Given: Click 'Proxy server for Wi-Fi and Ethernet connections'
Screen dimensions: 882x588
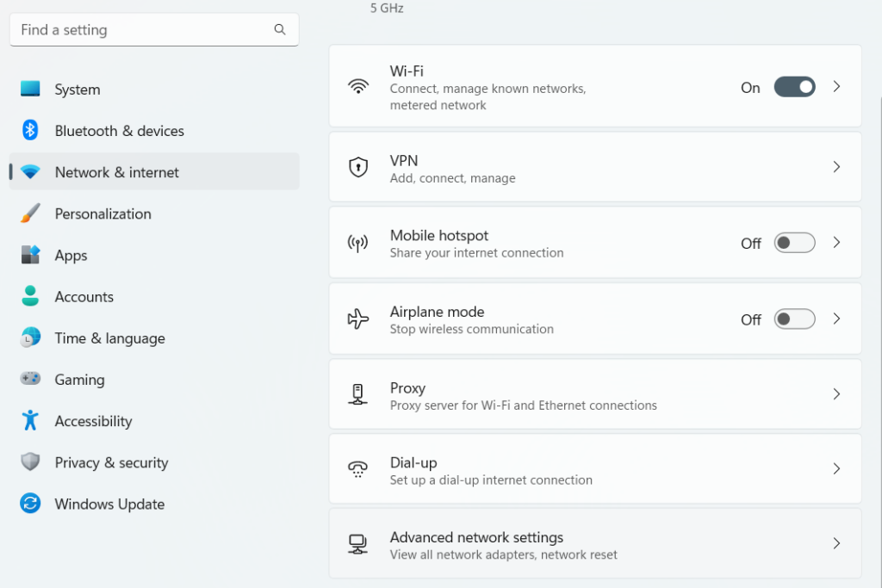Looking at the screenshot, I should [x=523, y=405].
